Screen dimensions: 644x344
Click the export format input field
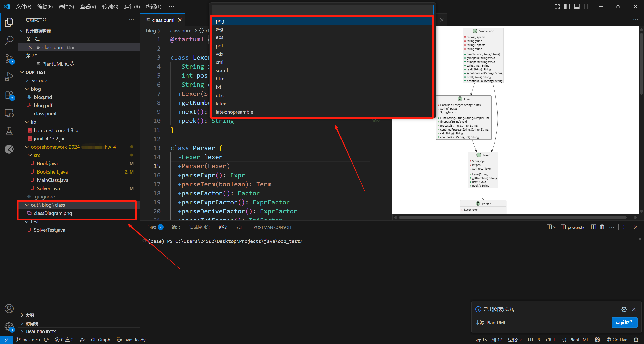[x=322, y=10]
